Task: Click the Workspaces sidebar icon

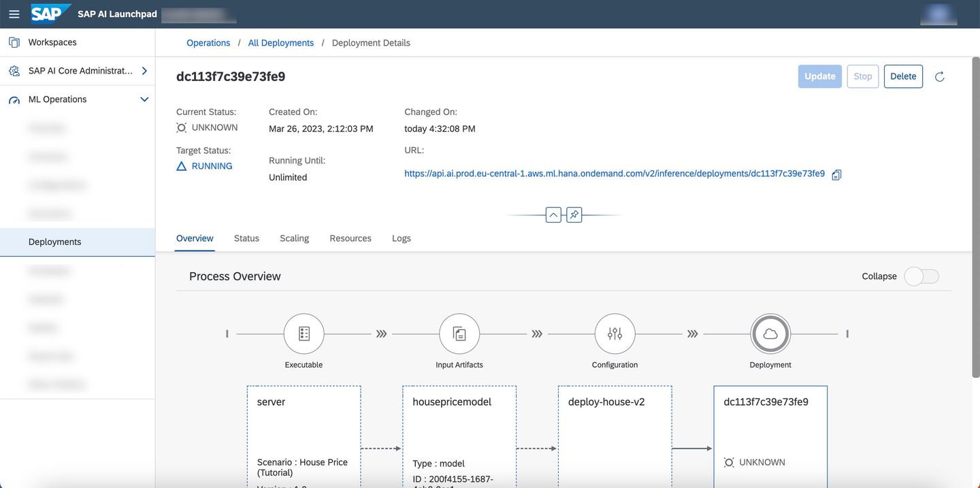Action: point(14,42)
